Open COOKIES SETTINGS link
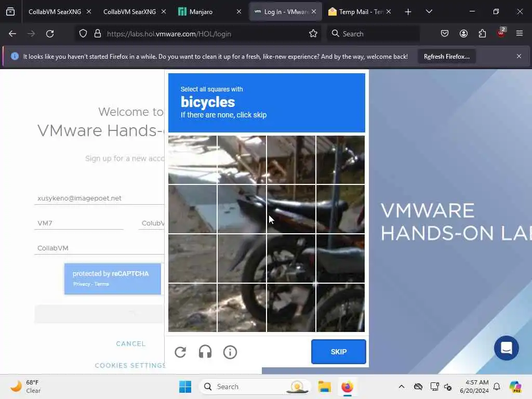This screenshot has width=532, height=399. pyautogui.click(x=130, y=365)
